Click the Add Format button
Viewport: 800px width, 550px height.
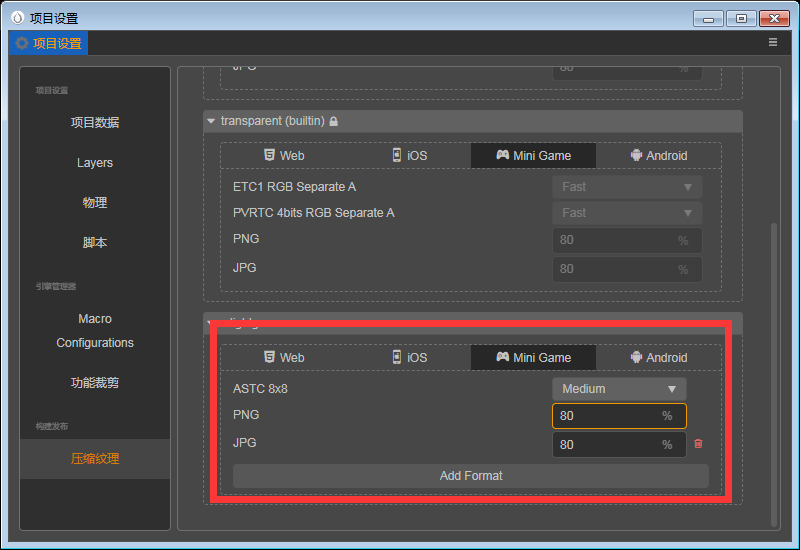pyautogui.click(x=471, y=476)
